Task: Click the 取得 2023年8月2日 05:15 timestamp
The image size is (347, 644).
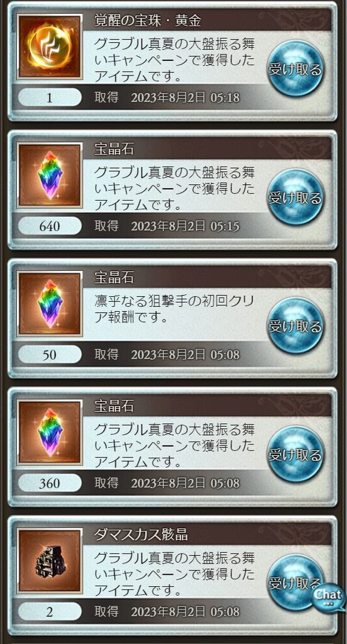Action: [167, 226]
